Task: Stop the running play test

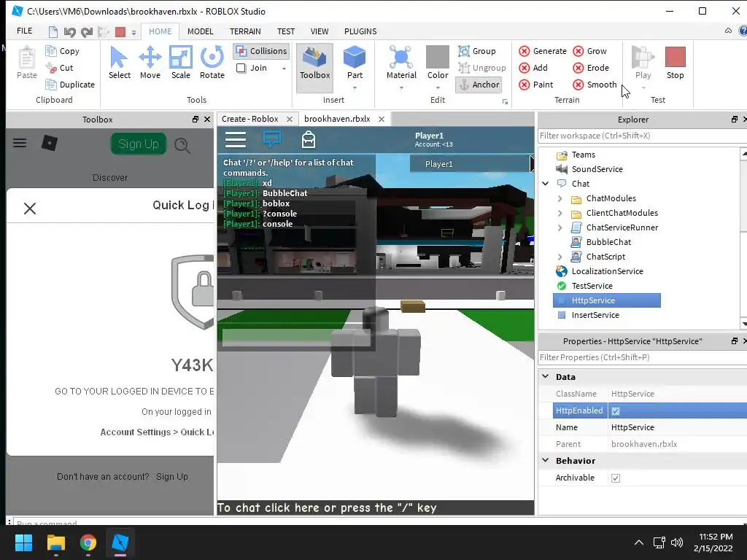Action: 675,63
